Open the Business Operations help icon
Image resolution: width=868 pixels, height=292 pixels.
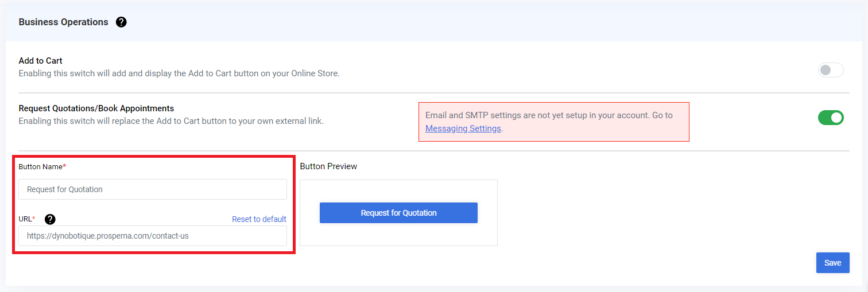121,22
